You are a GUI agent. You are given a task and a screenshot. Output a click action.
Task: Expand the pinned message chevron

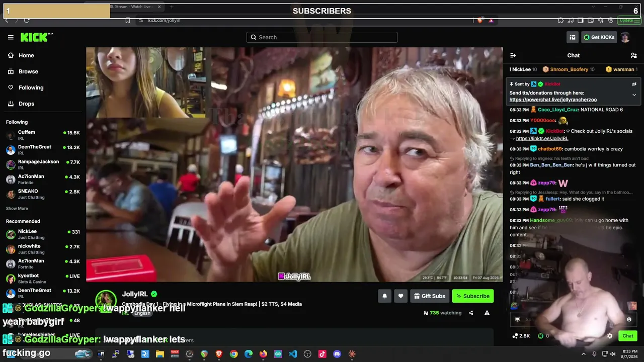[634, 95]
